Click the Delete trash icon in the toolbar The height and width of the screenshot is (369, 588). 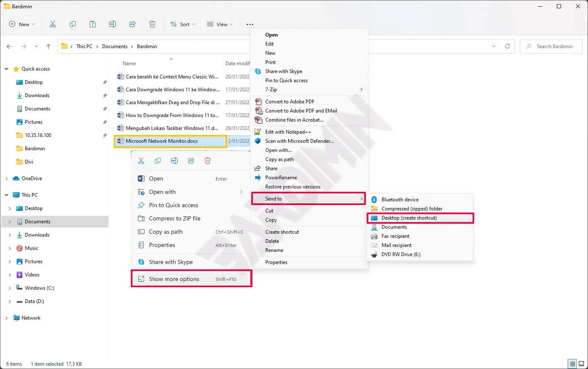(x=152, y=24)
